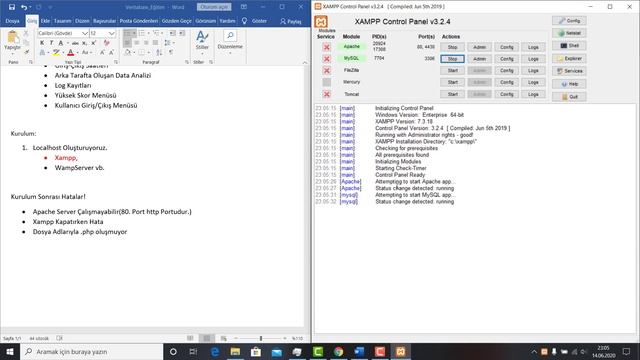Open XAMPP global Config button

pyautogui.click(x=569, y=21)
